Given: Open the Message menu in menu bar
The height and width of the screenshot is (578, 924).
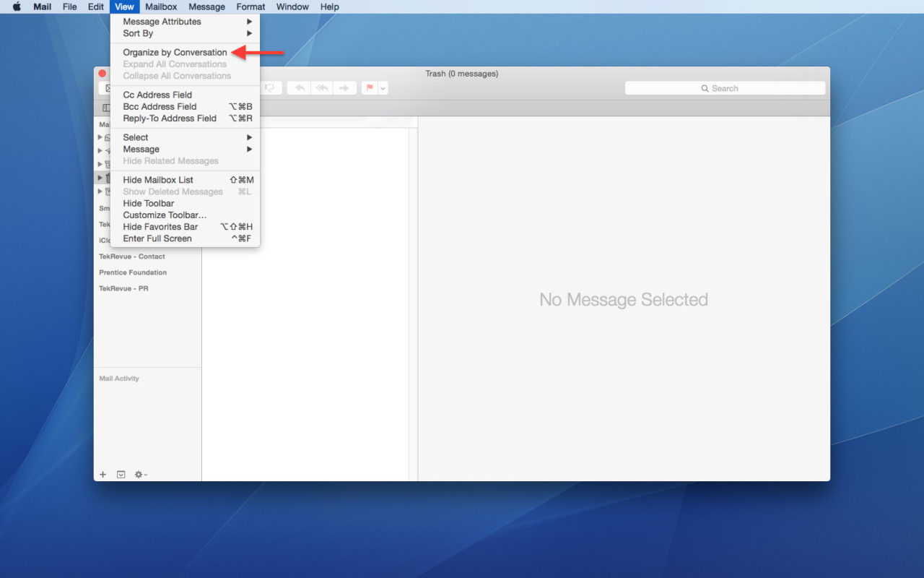Looking at the screenshot, I should pos(206,7).
